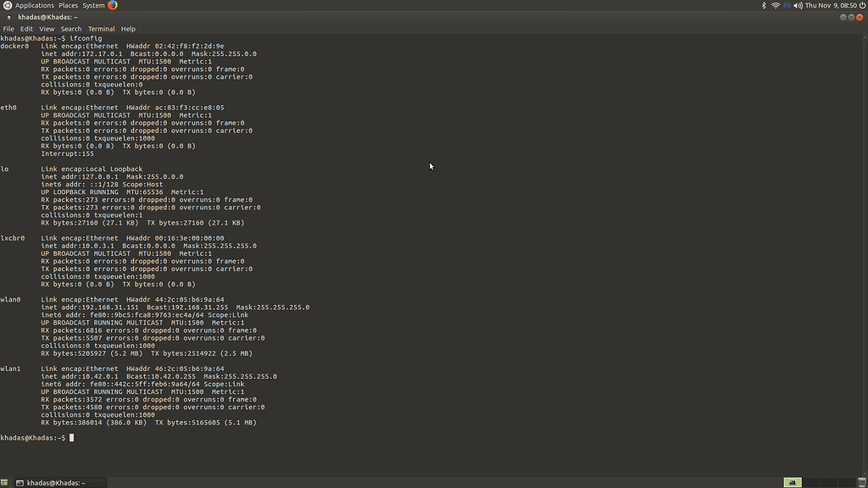The image size is (868, 488).
Task: Open the System menu
Action: coord(94,4)
